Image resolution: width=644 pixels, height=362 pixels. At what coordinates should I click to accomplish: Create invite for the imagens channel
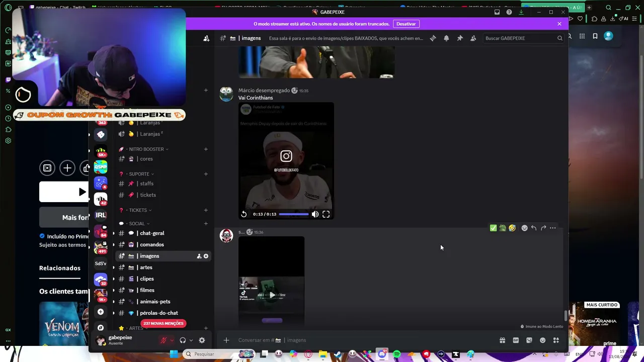[x=199, y=256]
